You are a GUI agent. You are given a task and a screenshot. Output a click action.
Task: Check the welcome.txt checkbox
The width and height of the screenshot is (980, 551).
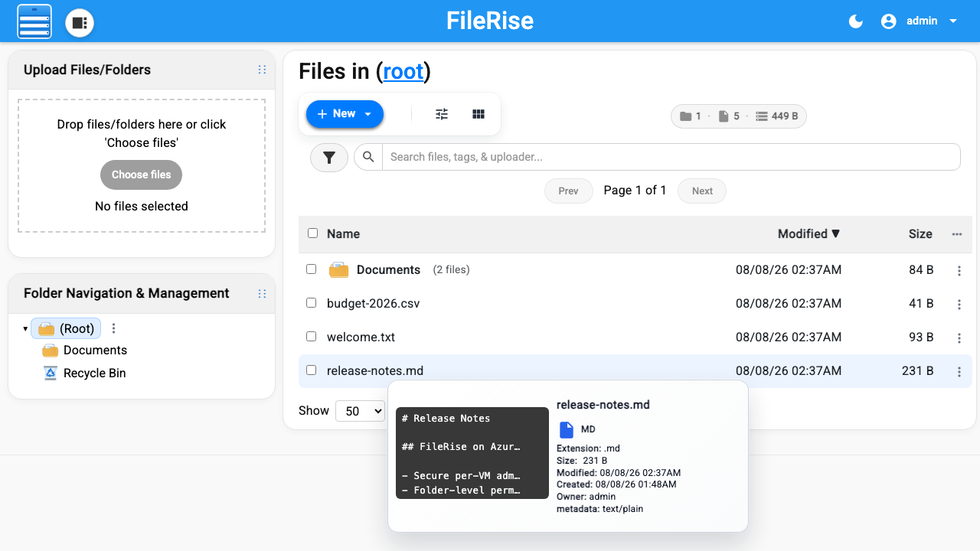click(311, 337)
